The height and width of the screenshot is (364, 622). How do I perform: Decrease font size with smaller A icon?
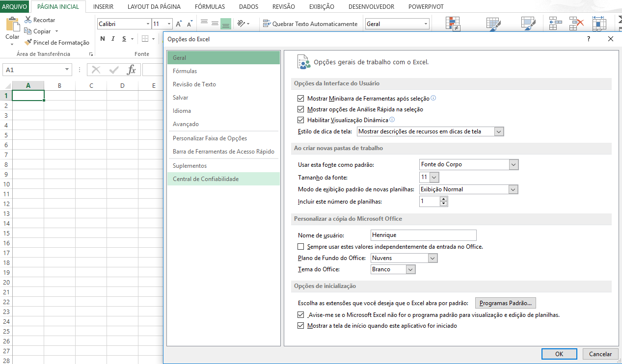[189, 24]
